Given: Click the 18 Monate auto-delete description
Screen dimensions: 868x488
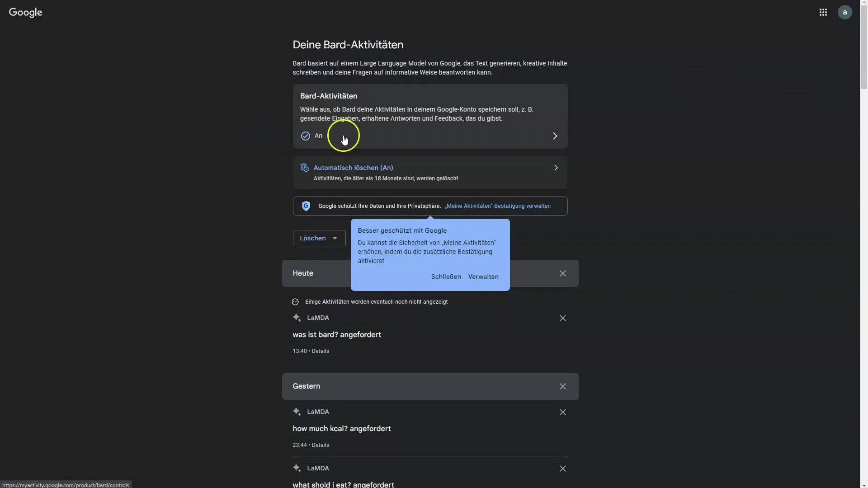Looking at the screenshot, I should click(386, 178).
